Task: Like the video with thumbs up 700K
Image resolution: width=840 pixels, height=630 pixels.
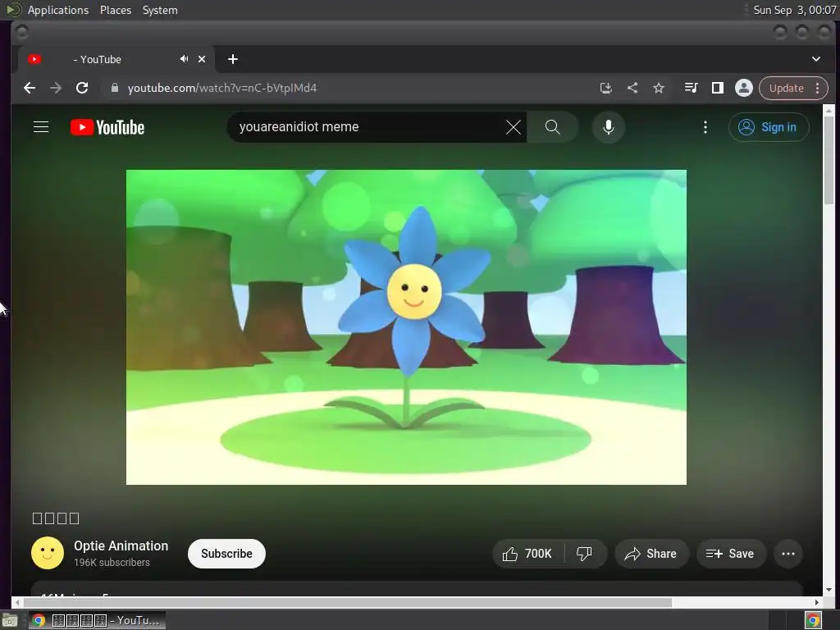Action: [x=527, y=554]
